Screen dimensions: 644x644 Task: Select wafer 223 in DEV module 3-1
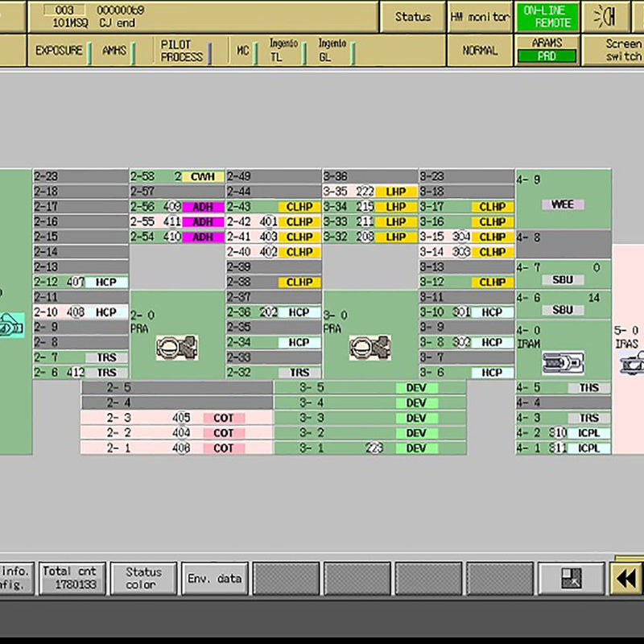[x=374, y=448]
